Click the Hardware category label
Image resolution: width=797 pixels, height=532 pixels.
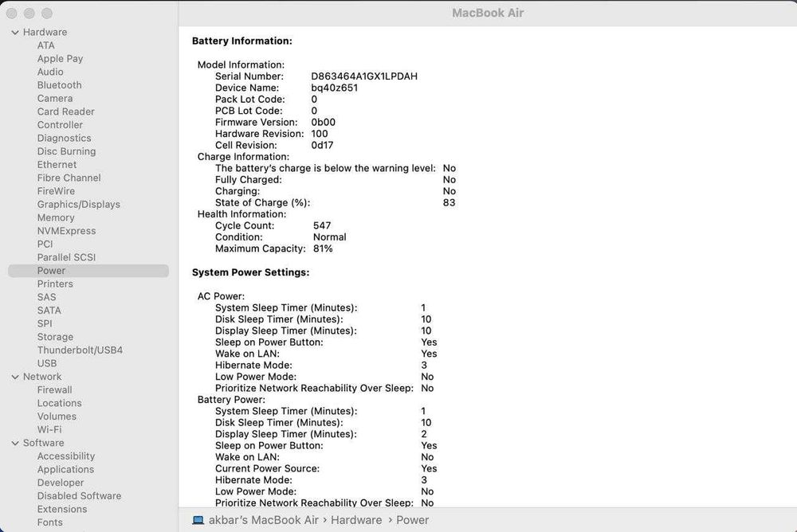point(45,32)
